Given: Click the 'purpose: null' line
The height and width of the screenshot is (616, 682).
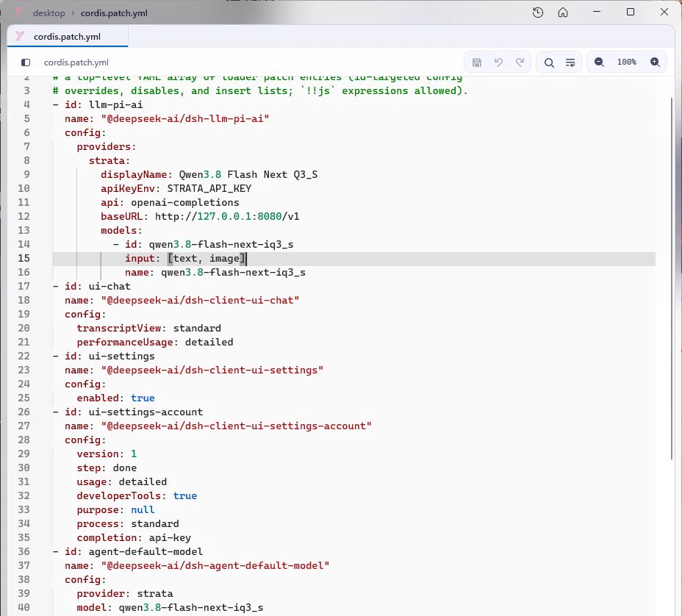Looking at the screenshot, I should tap(115, 510).
